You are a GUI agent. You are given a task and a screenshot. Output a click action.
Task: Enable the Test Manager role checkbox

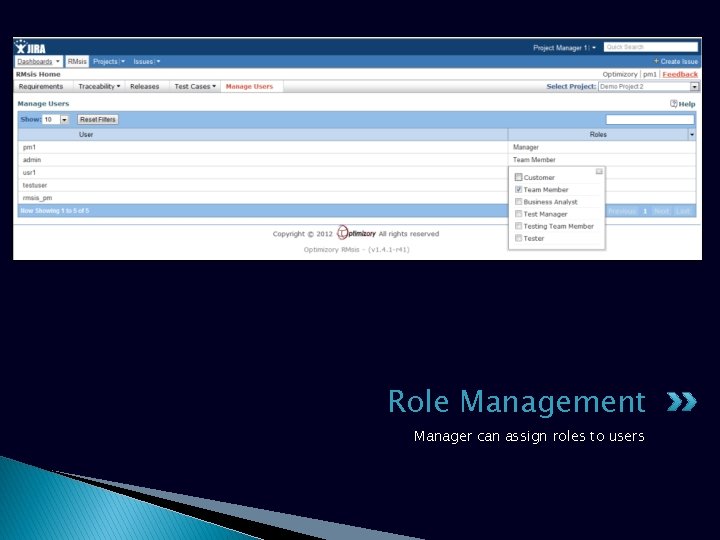point(518,214)
